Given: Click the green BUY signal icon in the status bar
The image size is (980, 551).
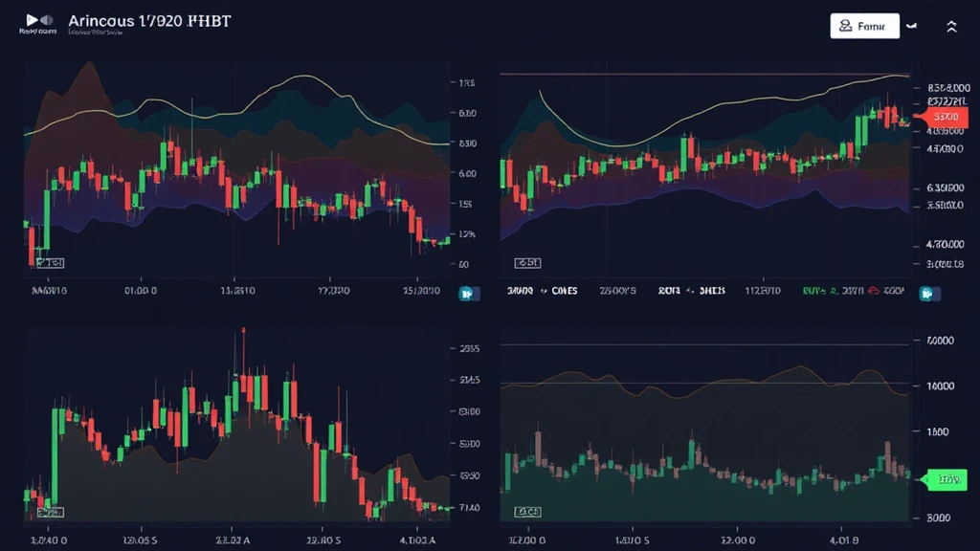Looking at the screenshot, I should tap(815, 292).
